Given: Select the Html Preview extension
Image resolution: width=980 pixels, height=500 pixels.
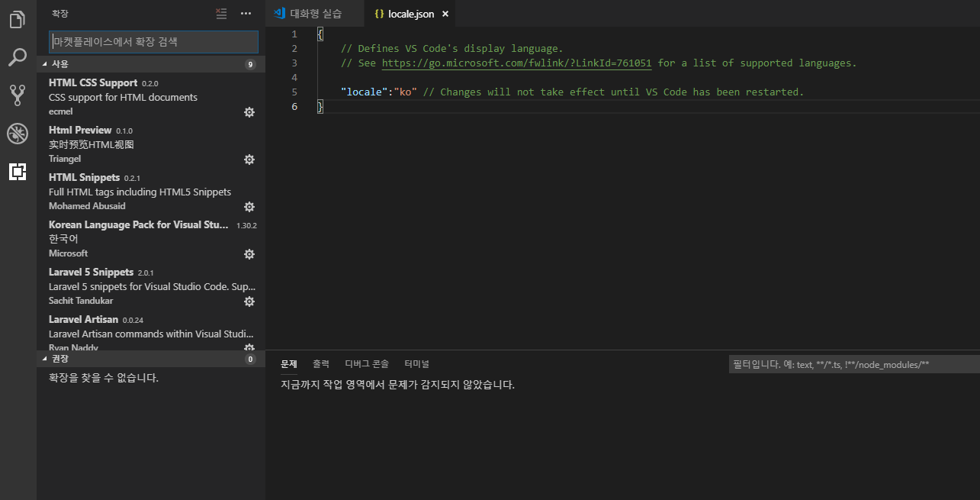Looking at the screenshot, I should pos(151,144).
